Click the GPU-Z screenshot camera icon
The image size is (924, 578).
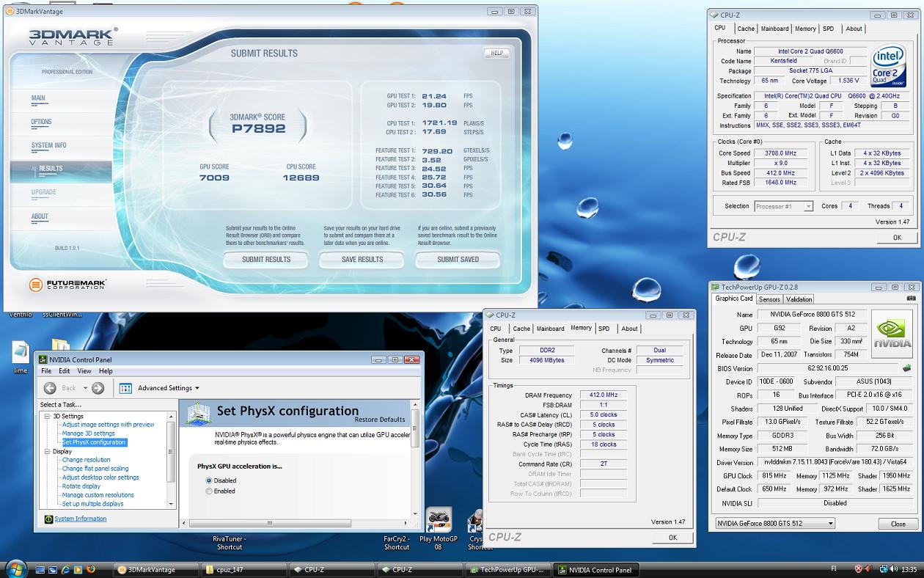click(911, 299)
